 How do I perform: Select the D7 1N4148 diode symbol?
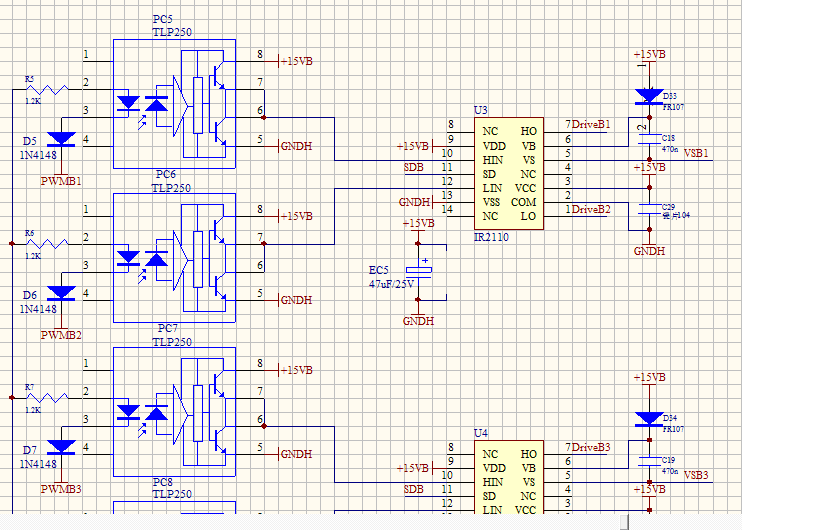(62, 447)
